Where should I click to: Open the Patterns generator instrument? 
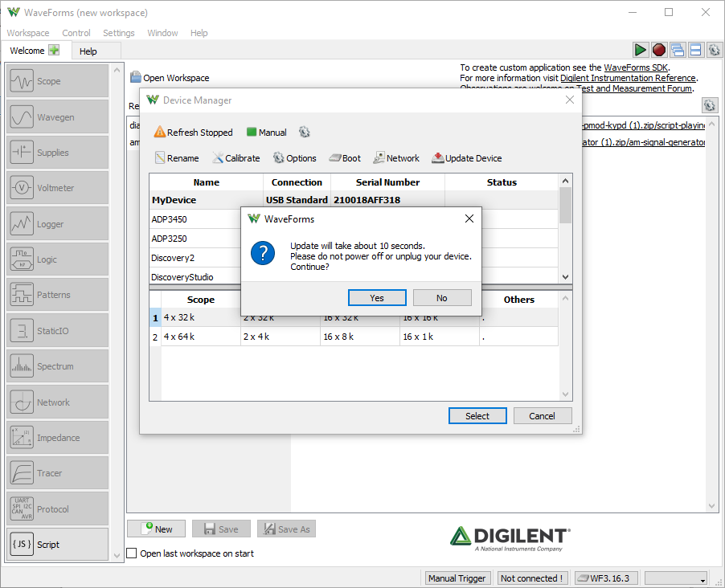pyautogui.click(x=57, y=295)
